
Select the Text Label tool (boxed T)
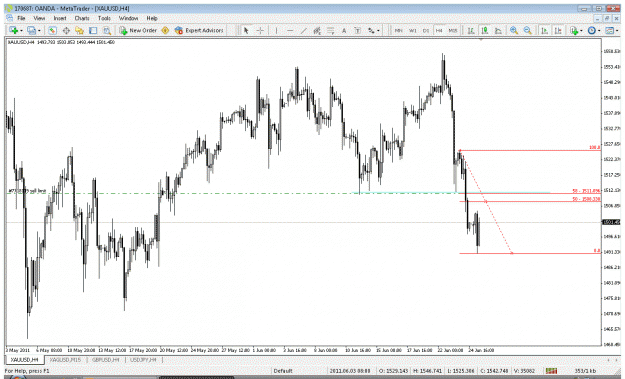coord(358,30)
